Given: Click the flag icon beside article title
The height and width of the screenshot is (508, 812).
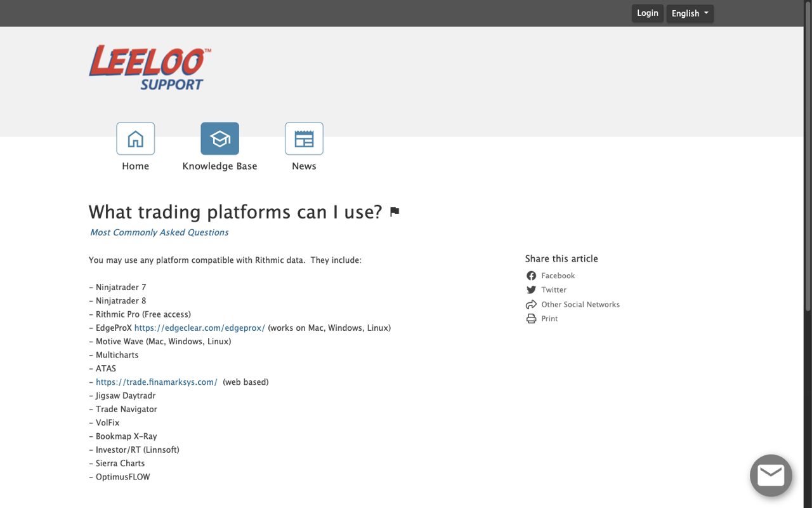Looking at the screenshot, I should [x=395, y=211].
